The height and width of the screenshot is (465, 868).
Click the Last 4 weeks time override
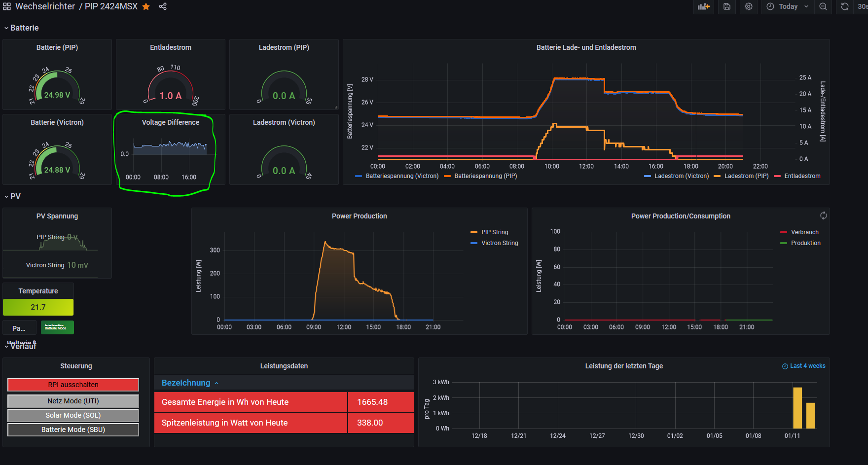(804, 366)
